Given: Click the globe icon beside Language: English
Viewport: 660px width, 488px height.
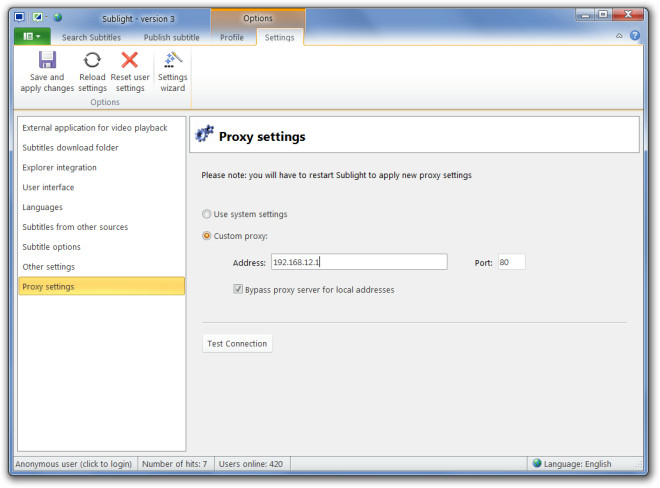Looking at the screenshot, I should pos(537,463).
